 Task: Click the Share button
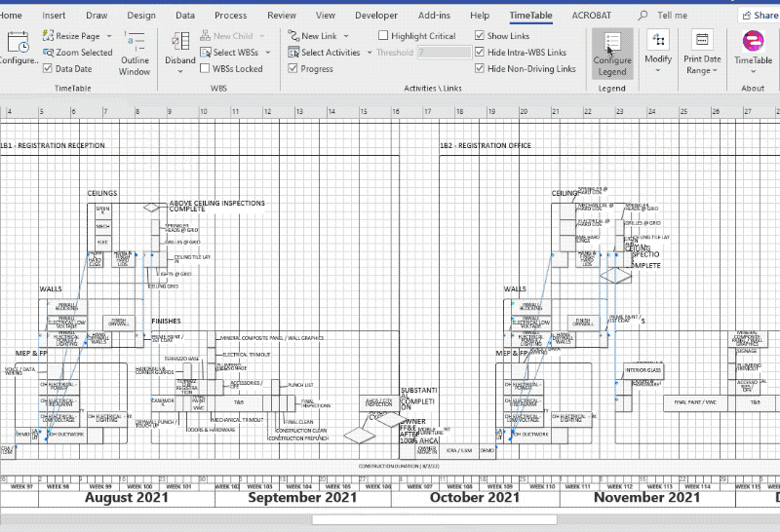(760, 16)
